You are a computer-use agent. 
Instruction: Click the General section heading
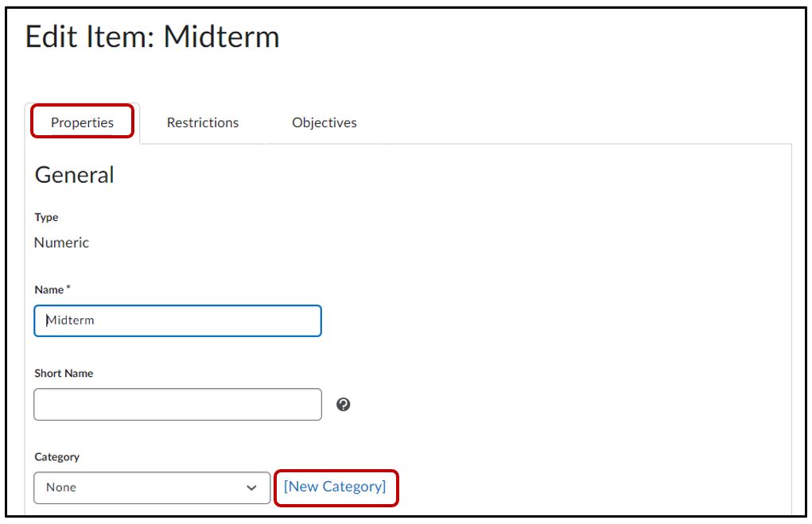74,175
